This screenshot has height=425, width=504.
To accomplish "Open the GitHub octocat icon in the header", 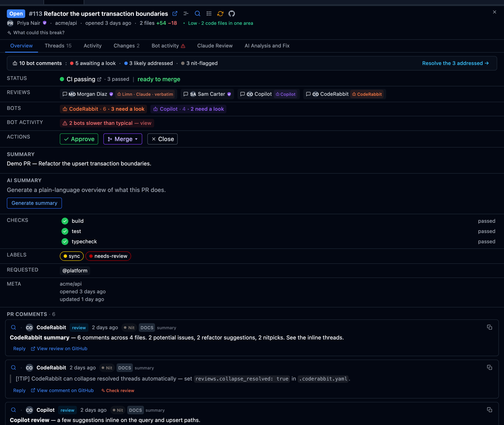I will coord(231,13).
